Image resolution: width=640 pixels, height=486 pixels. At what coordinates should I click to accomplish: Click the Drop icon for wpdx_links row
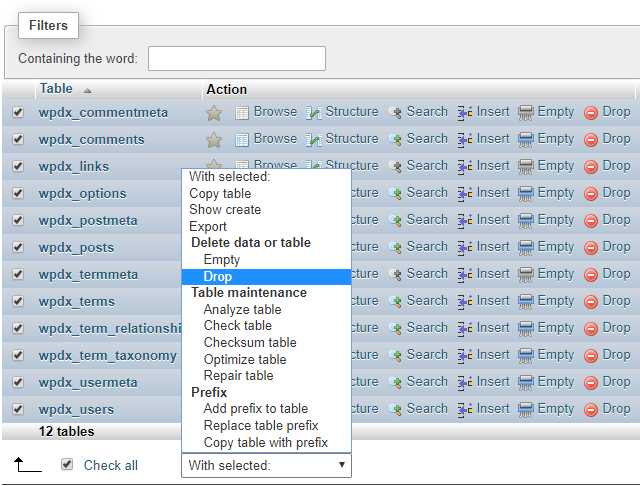[x=591, y=167]
